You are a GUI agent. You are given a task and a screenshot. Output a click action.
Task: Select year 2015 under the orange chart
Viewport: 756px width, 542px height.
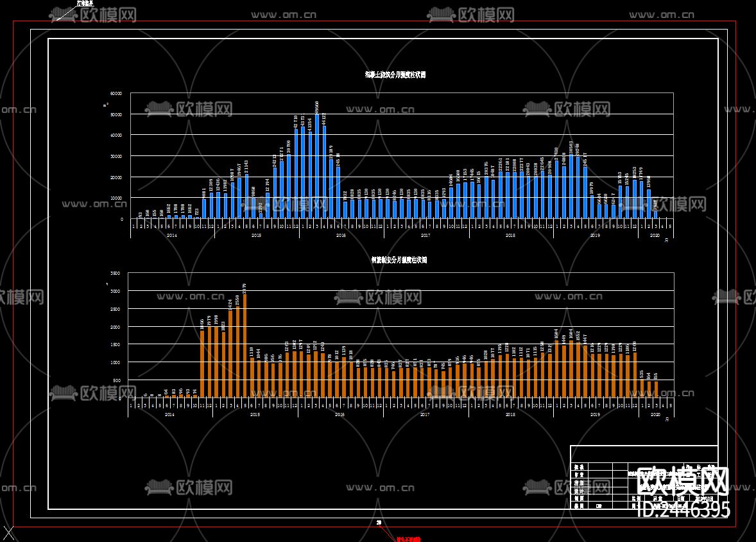[x=255, y=415]
